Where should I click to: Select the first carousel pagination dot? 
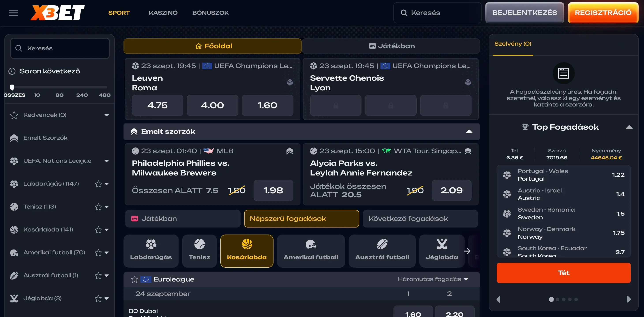click(551, 299)
